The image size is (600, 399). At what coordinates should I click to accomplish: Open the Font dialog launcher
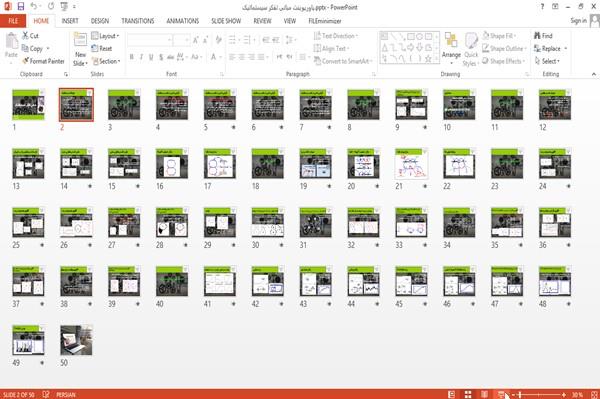(221, 74)
